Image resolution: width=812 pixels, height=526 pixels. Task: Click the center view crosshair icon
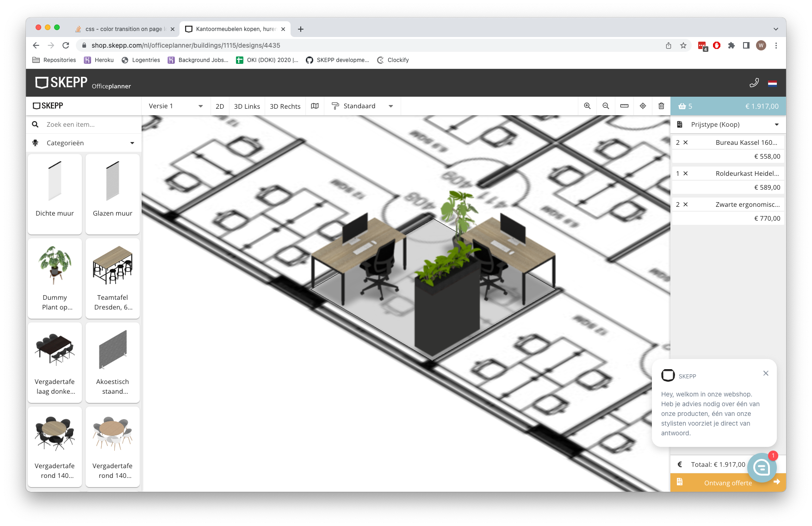643,106
